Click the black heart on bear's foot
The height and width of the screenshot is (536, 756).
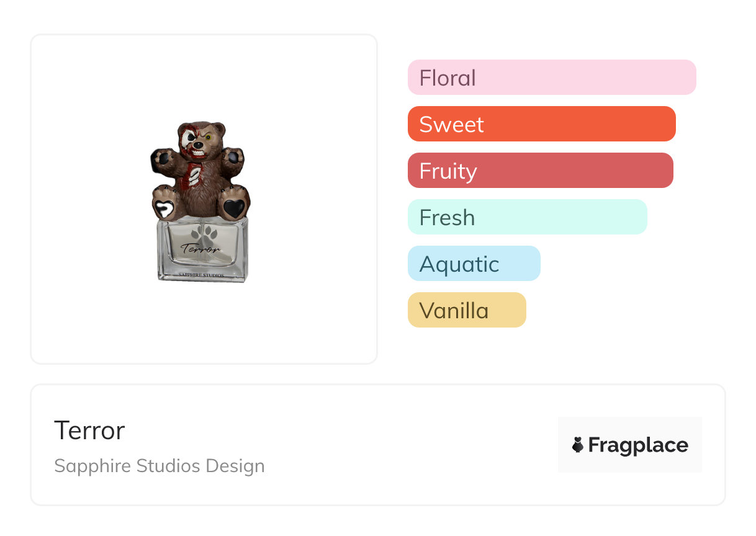pos(233,208)
